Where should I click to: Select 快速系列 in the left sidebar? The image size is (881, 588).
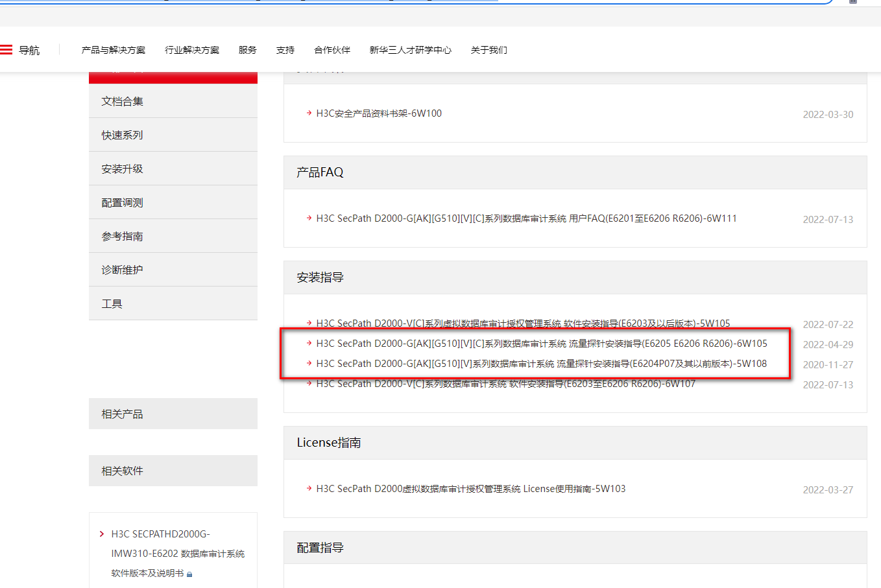[173, 135]
